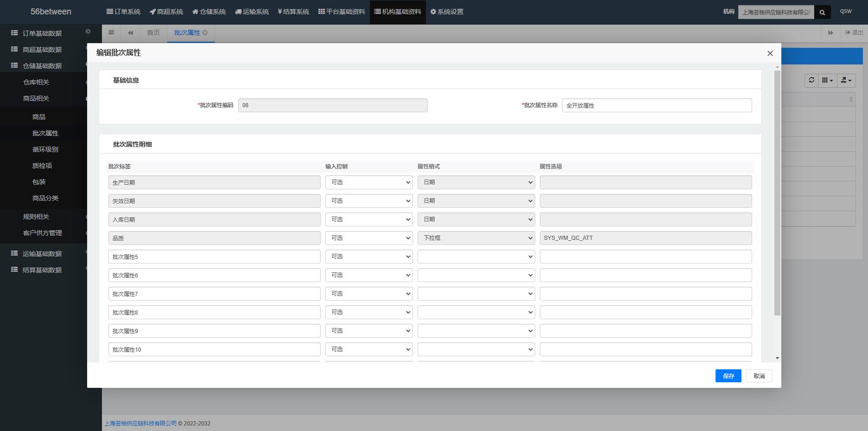Open the 平台基础资料 top menu
This screenshot has width=868, height=431.
click(x=342, y=12)
